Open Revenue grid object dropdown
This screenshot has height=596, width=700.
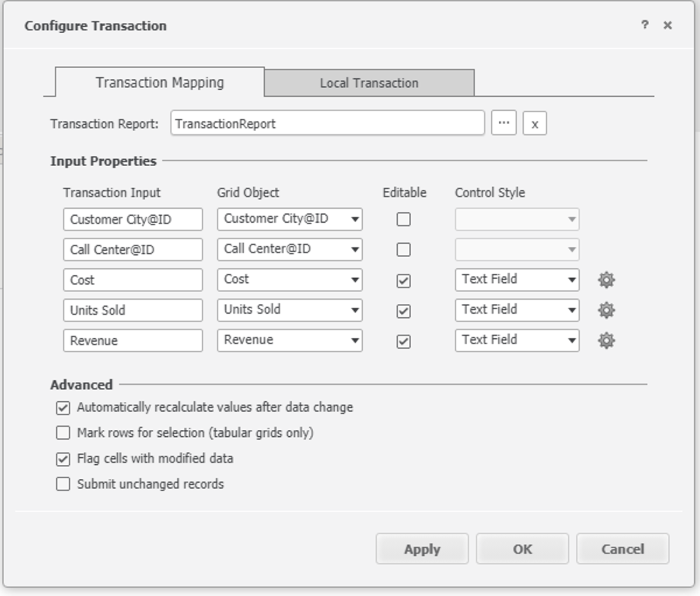[290, 341]
